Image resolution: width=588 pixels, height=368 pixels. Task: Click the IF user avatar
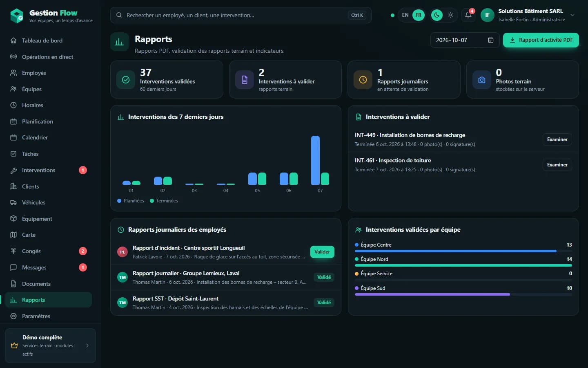[487, 15]
